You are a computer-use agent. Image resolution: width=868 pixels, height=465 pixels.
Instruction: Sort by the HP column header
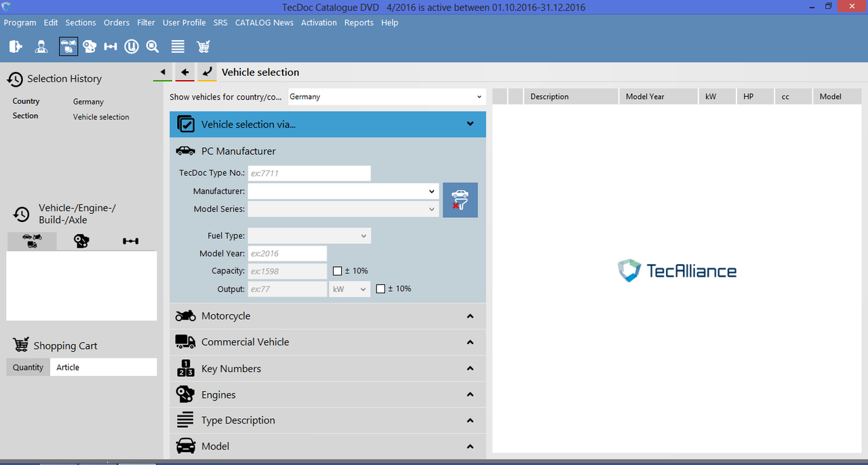pyautogui.click(x=755, y=96)
